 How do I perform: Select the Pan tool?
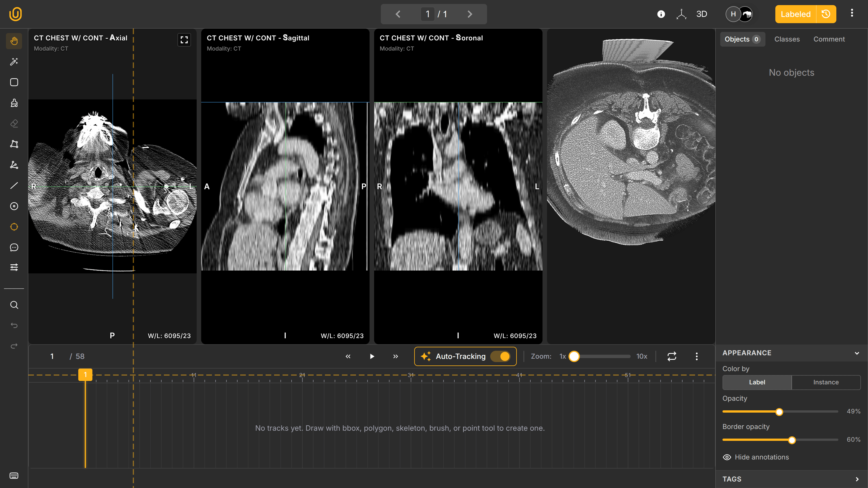click(x=14, y=41)
